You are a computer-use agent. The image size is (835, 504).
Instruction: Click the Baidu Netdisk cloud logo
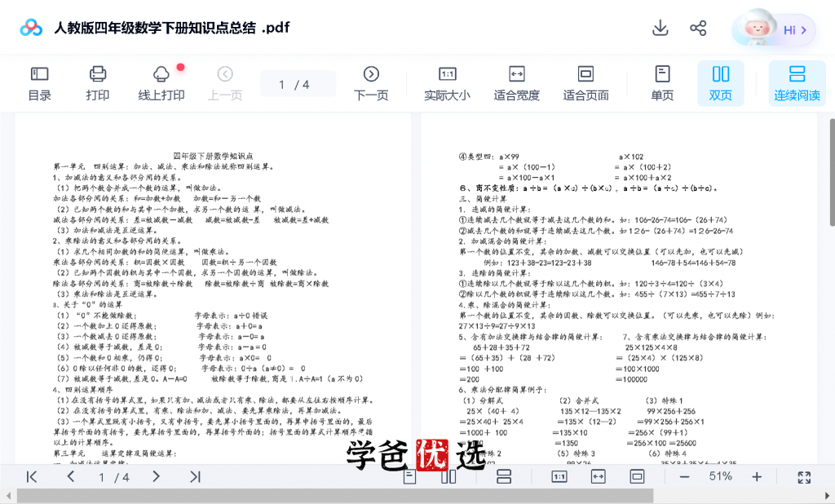(31, 28)
